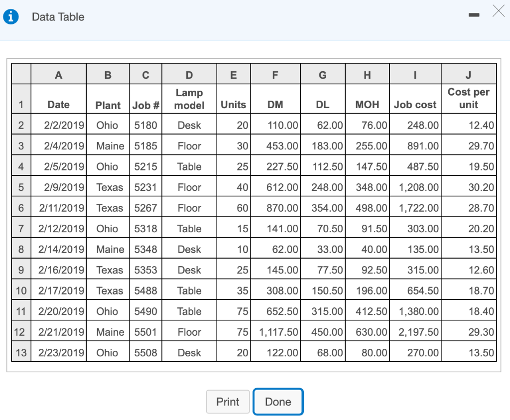Image resolution: width=510 pixels, height=420 pixels.
Task: Click MOH value 92.50
Action: [x=367, y=269]
